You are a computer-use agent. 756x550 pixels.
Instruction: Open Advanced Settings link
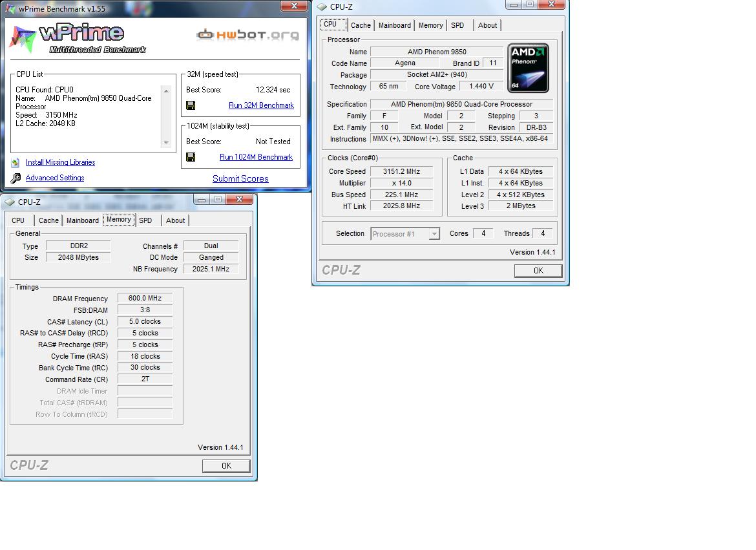pos(55,178)
